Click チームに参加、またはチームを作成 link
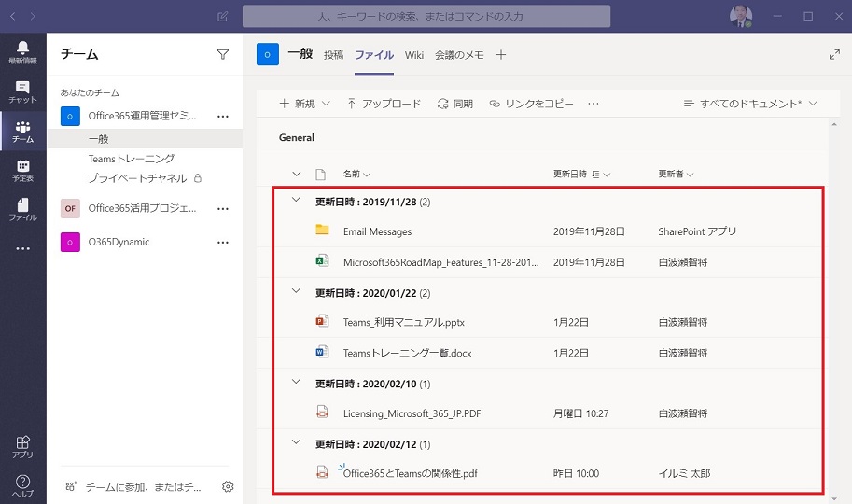This screenshot has width=852, height=504. [x=133, y=487]
